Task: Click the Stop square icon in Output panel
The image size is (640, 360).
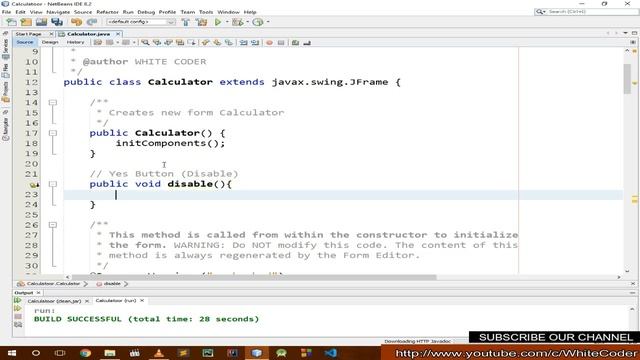Action: (x=18, y=317)
